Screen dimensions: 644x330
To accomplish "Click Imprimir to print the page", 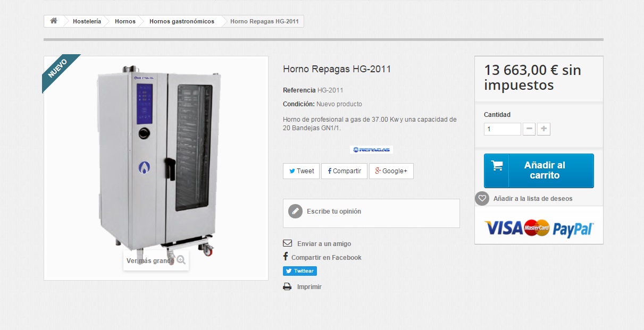I will 310,287.
